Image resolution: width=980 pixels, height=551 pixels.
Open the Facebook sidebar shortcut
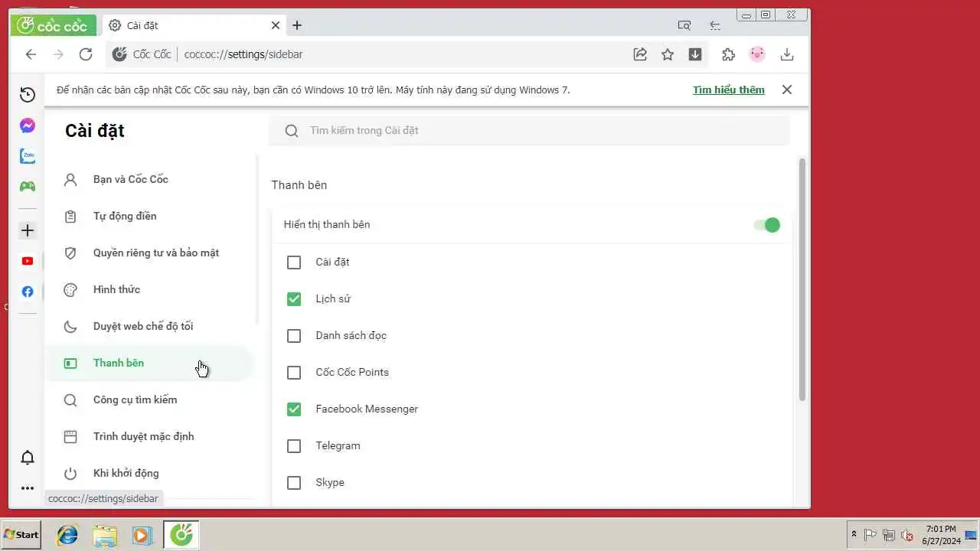tap(28, 292)
